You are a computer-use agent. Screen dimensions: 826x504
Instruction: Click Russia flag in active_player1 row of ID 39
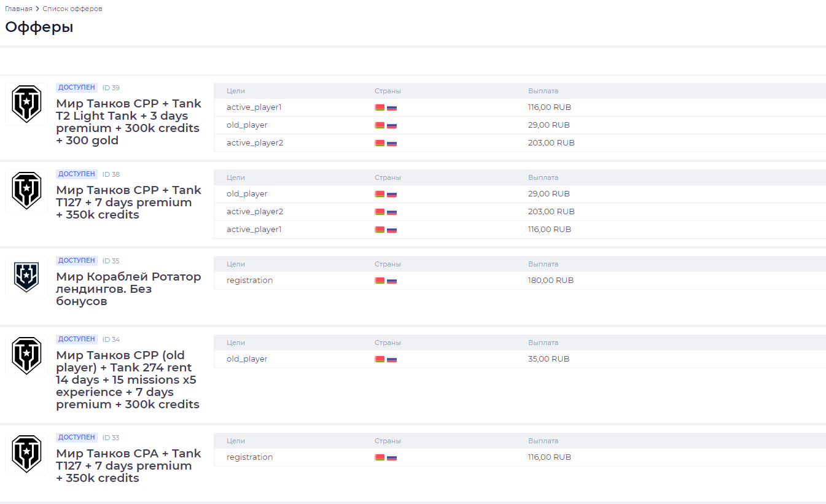coord(392,107)
